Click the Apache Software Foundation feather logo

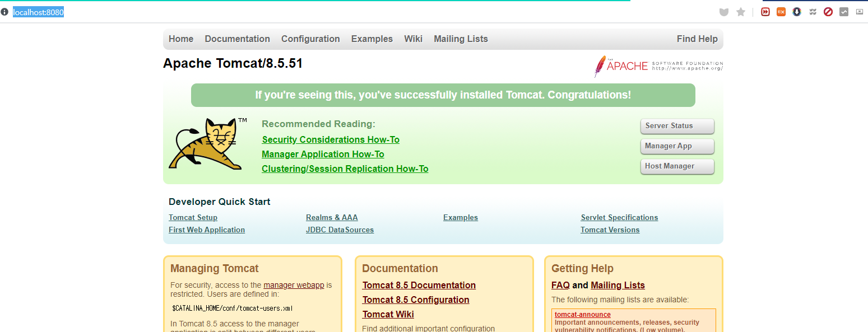tap(658, 66)
